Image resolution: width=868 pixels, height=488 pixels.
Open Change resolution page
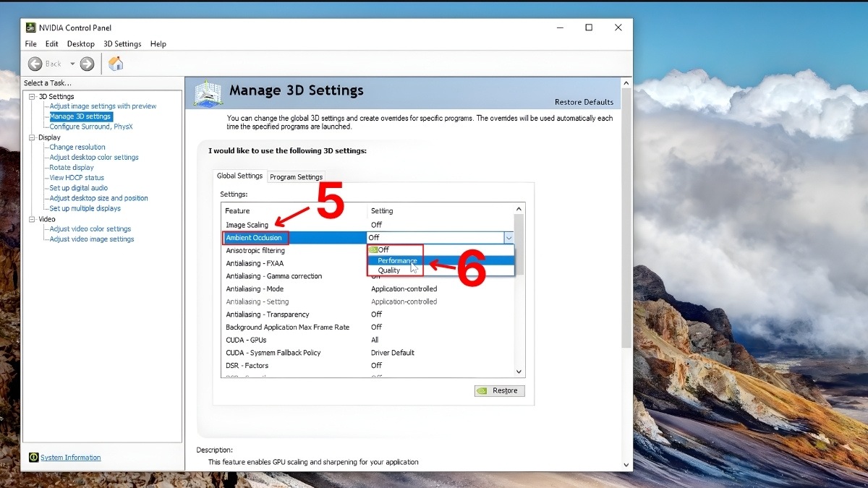(77, 147)
